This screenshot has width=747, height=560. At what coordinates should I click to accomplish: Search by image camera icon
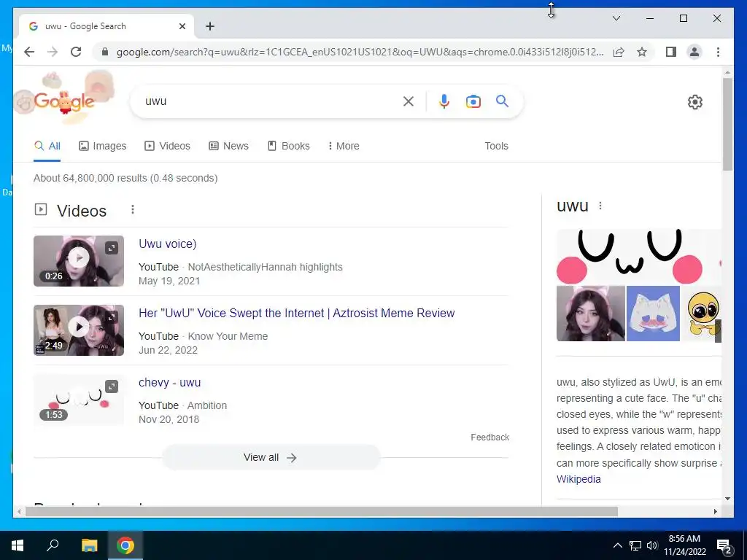[473, 101]
